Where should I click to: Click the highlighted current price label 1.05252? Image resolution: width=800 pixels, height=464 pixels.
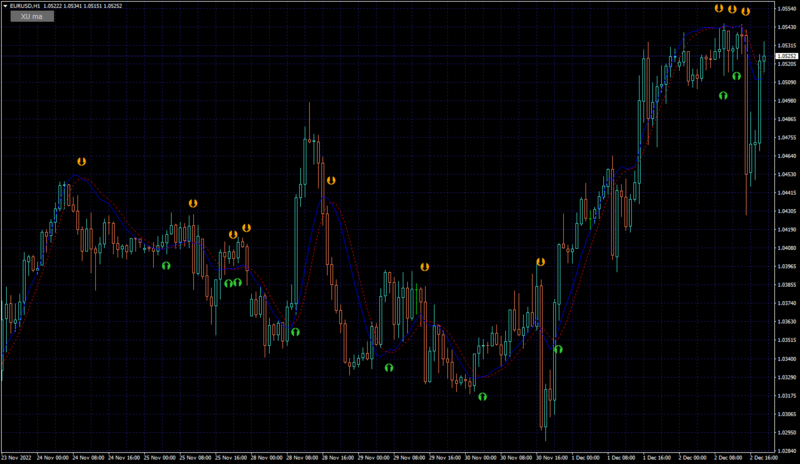(787, 56)
